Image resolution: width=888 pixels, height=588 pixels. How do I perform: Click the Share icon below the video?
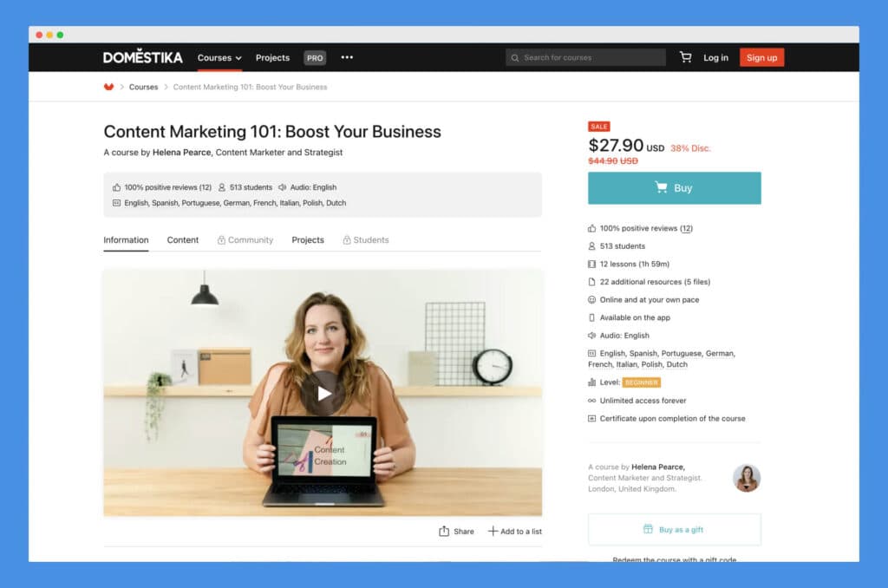pyautogui.click(x=442, y=532)
